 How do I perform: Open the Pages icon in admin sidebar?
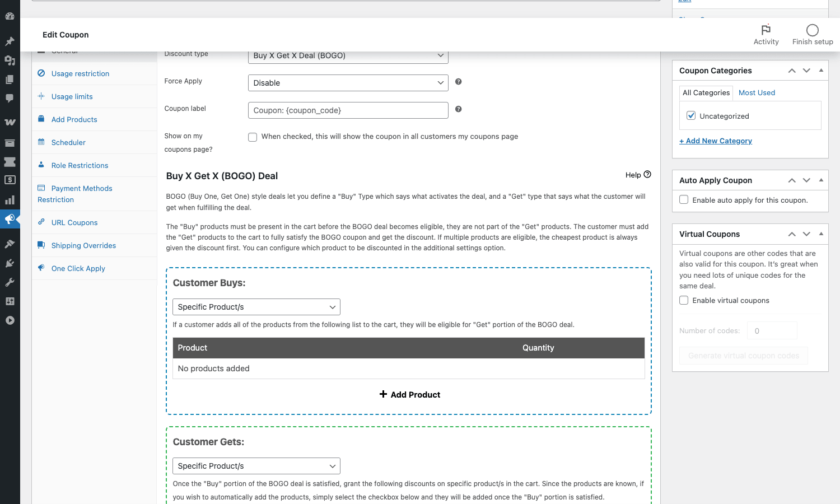[x=10, y=80]
